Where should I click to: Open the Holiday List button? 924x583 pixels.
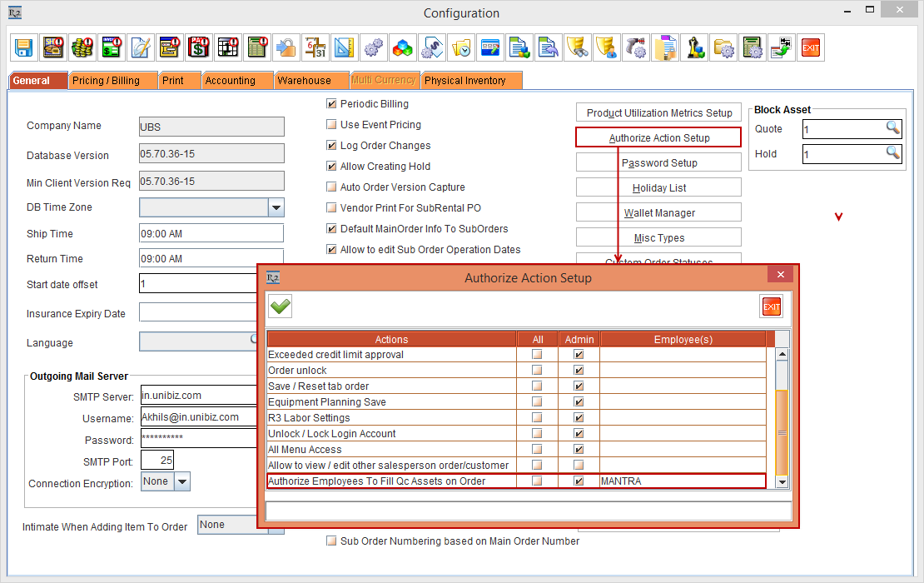coord(658,188)
